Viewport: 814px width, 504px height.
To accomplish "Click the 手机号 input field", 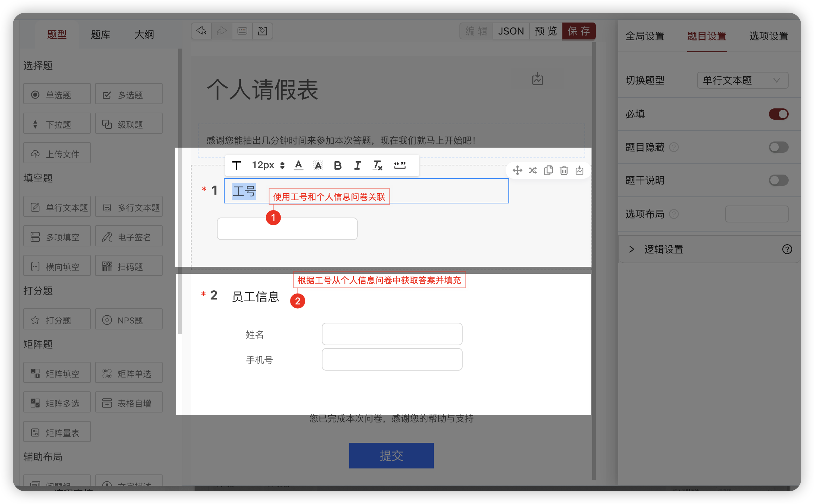I will (x=392, y=359).
